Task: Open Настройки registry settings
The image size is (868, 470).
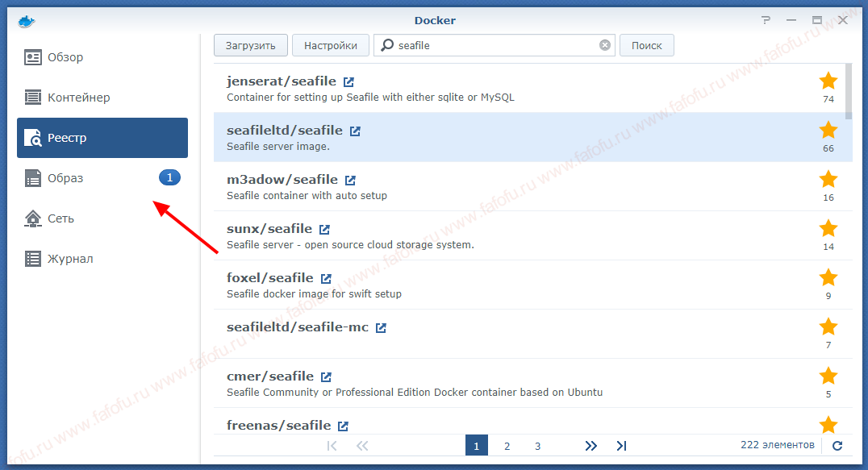Action: (331, 45)
